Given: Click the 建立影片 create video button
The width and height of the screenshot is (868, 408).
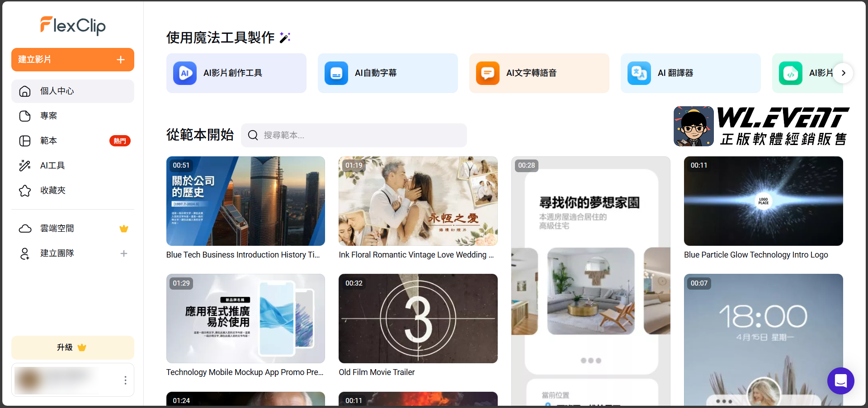Looking at the screenshot, I should (73, 60).
